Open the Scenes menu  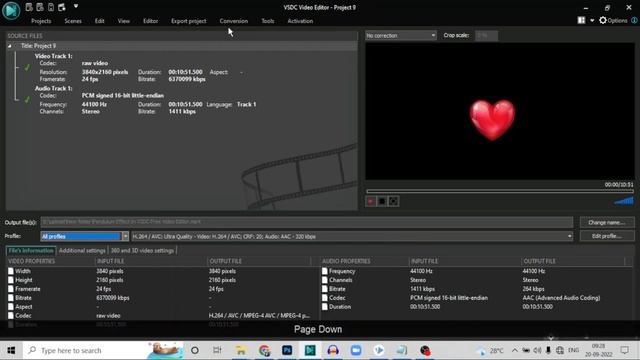(x=73, y=21)
